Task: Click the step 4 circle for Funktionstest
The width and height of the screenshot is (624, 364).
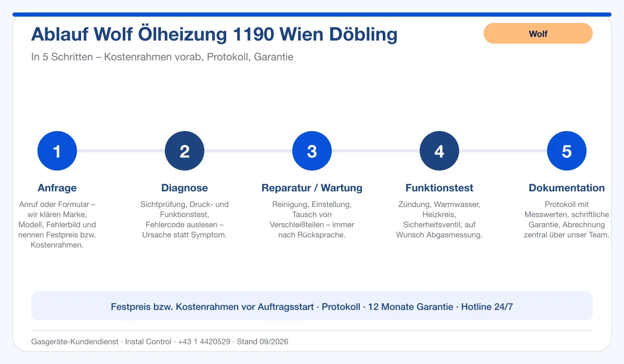Action: coord(439,151)
